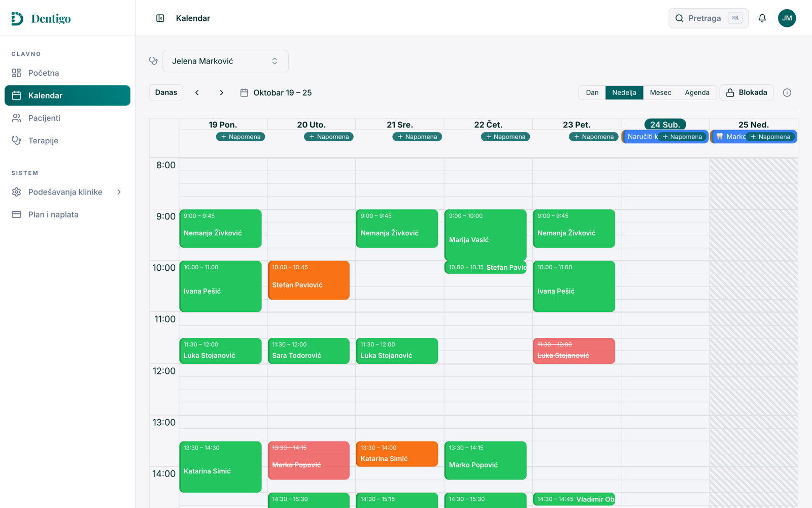The width and height of the screenshot is (812, 508).
Task: Select the 24 Sub. day header
Action: click(665, 124)
